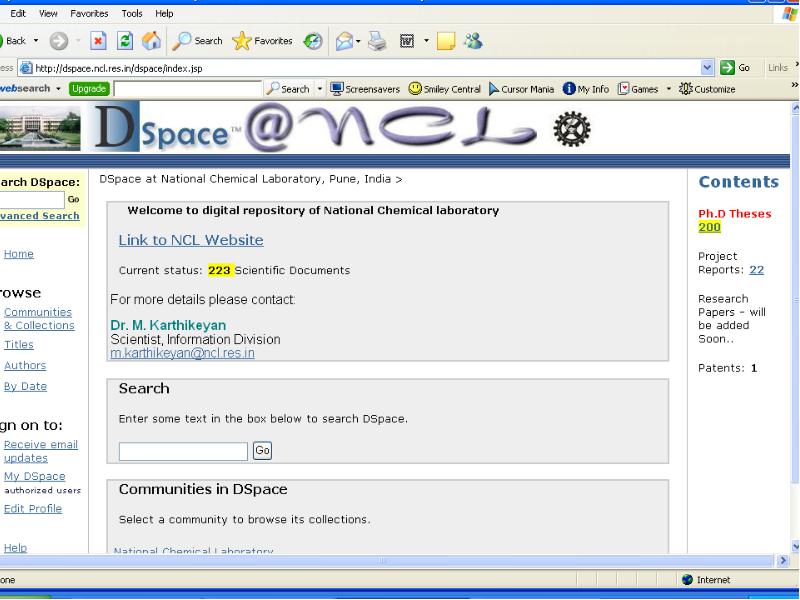Click the grey Forward arrow icon
This screenshot has width=800, height=600.
pyautogui.click(x=59, y=41)
